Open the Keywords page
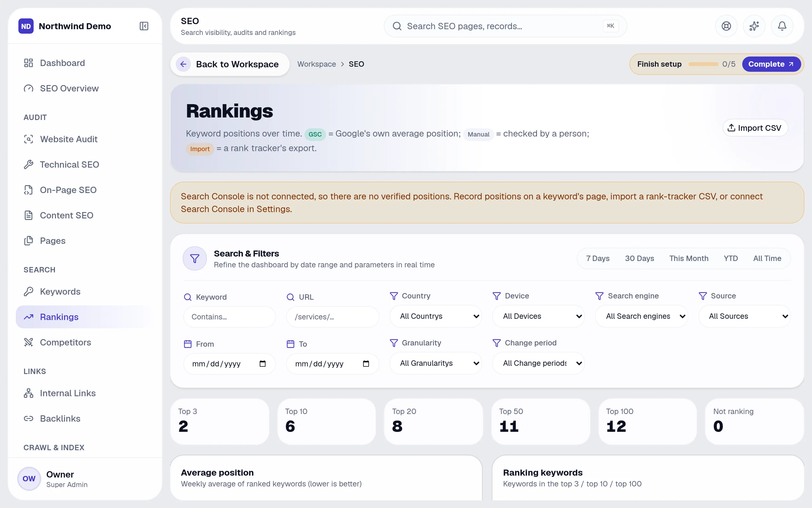Screen dimensions: 812x508 85,292
